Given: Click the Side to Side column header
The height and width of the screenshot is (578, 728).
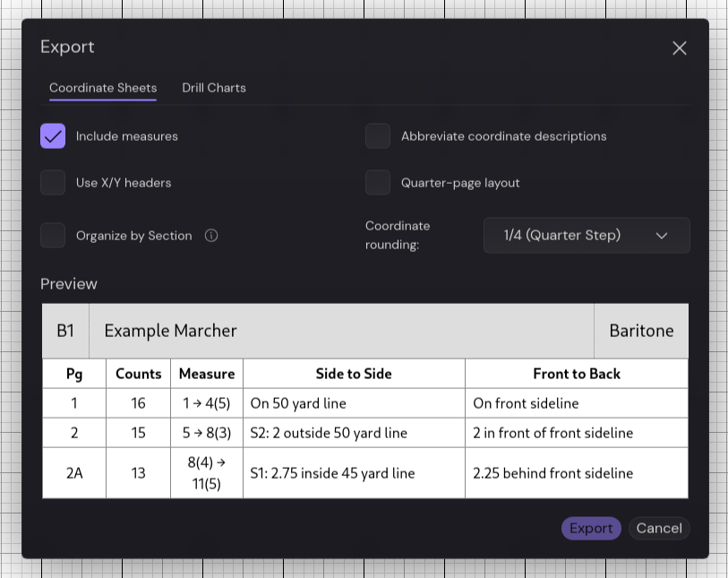Looking at the screenshot, I should [x=354, y=374].
